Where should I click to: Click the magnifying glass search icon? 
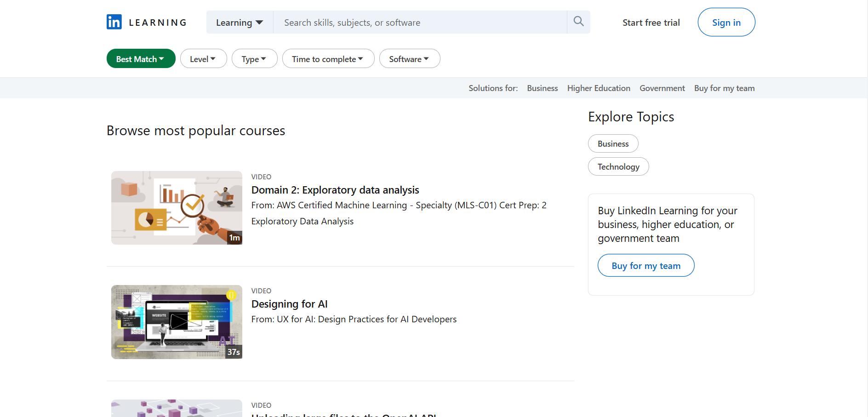click(x=578, y=22)
